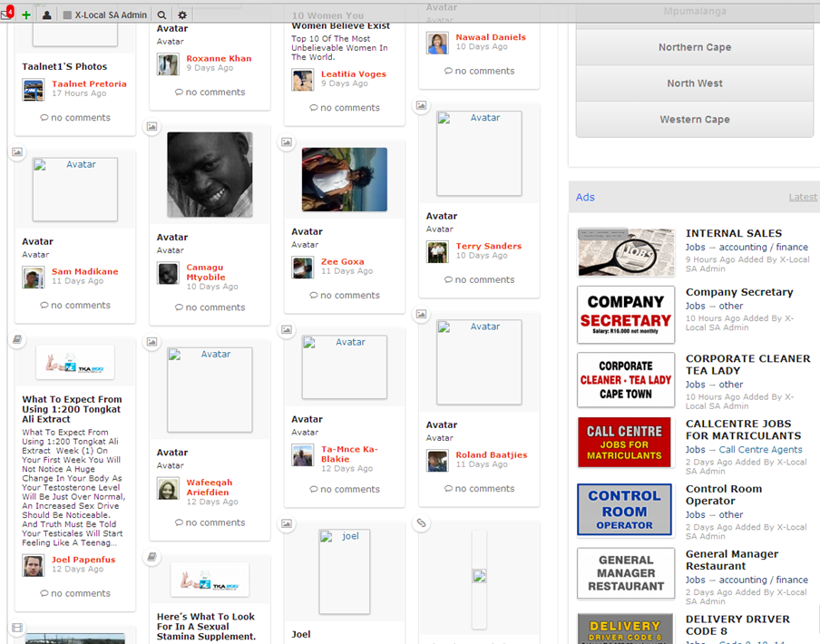Open Nawaal Daniels profile link
Viewport: 820px width, 644px height.
491,37
